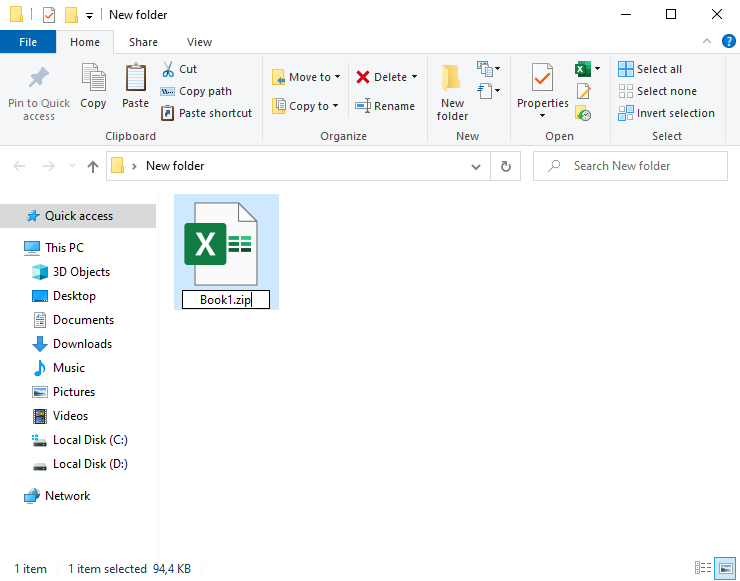Click the Paste clipboard icon
This screenshot has height=581, width=740.
(x=135, y=77)
